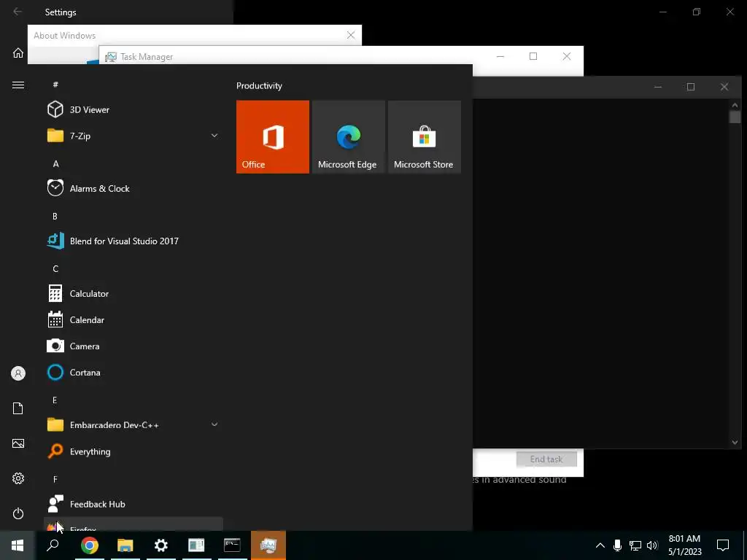Open Settings gear in Start sidebar
The width and height of the screenshot is (747, 560).
tap(18, 478)
